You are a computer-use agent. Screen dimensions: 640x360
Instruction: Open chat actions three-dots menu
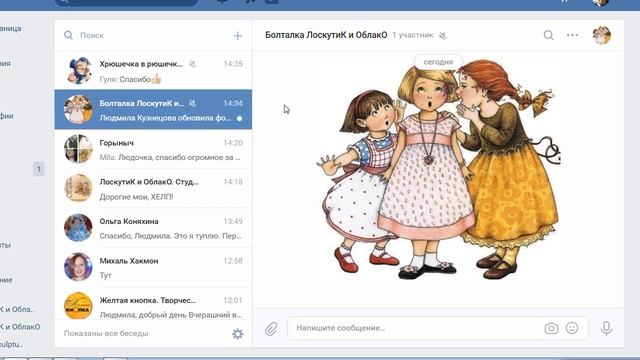(572, 35)
